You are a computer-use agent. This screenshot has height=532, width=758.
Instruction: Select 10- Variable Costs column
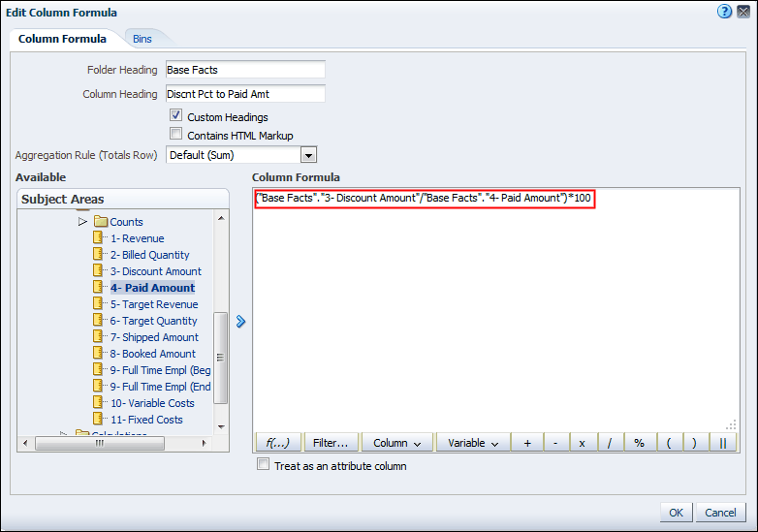pyautogui.click(x=152, y=403)
